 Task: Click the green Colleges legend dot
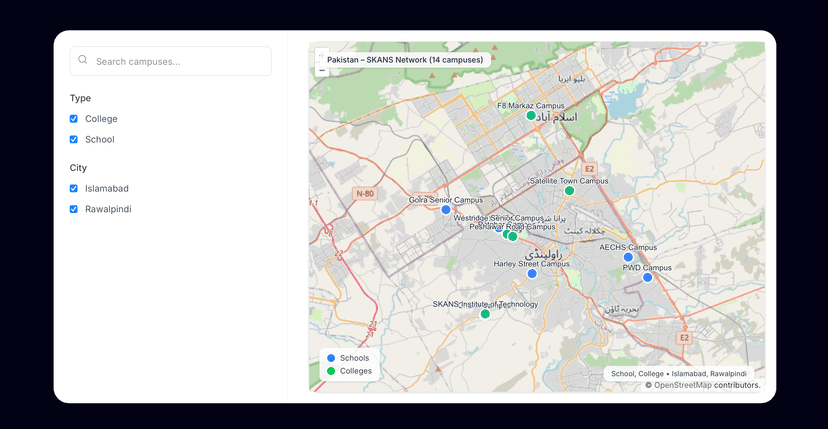coord(331,371)
